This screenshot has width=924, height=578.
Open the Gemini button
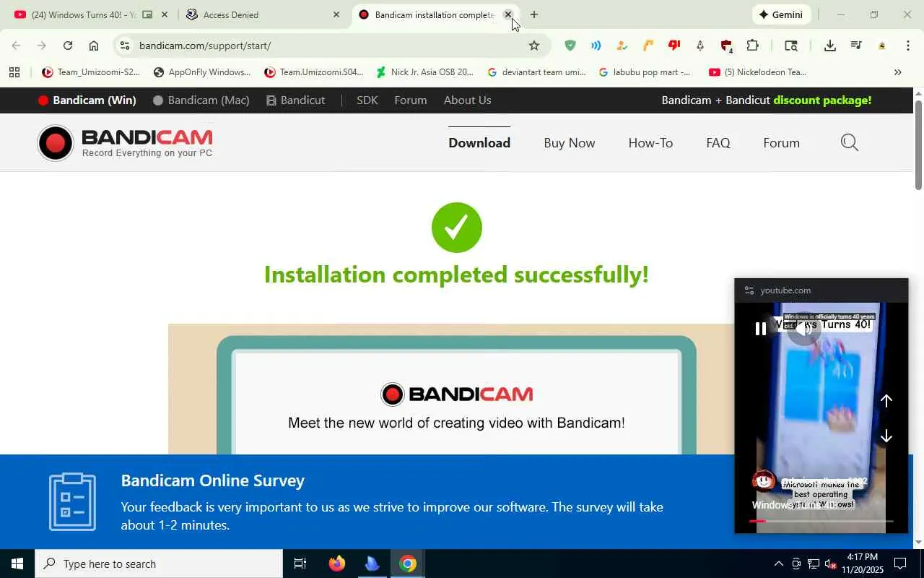782,14
